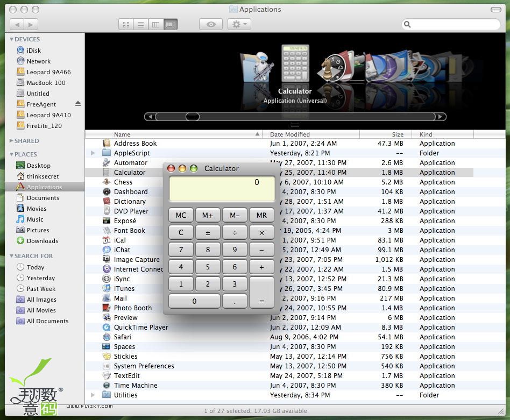Click digit 7 on the Calculator

pyautogui.click(x=181, y=250)
